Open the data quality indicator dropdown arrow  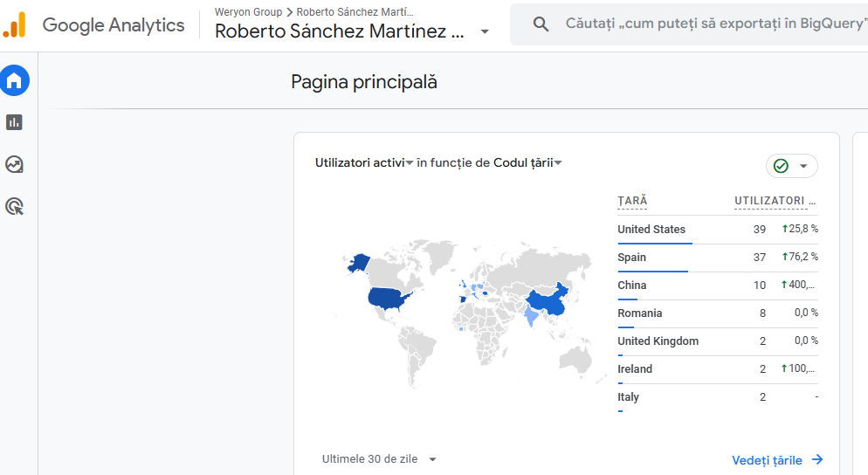pos(803,166)
